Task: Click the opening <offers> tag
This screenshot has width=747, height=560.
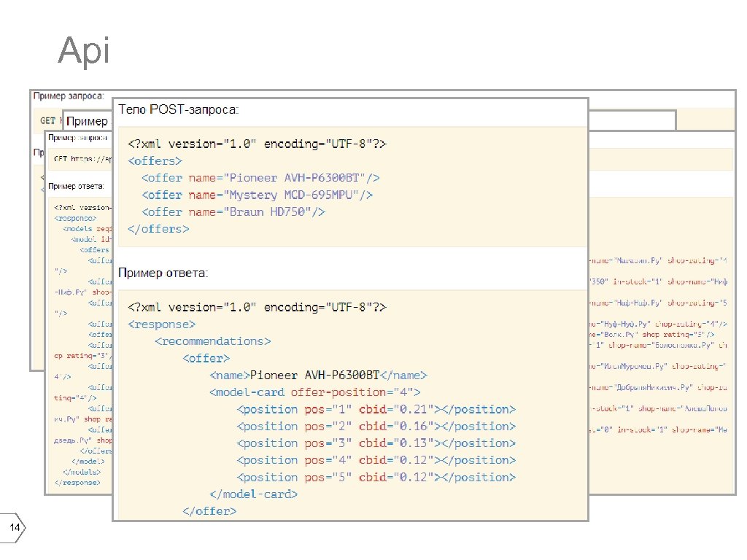Action: click(155, 160)
